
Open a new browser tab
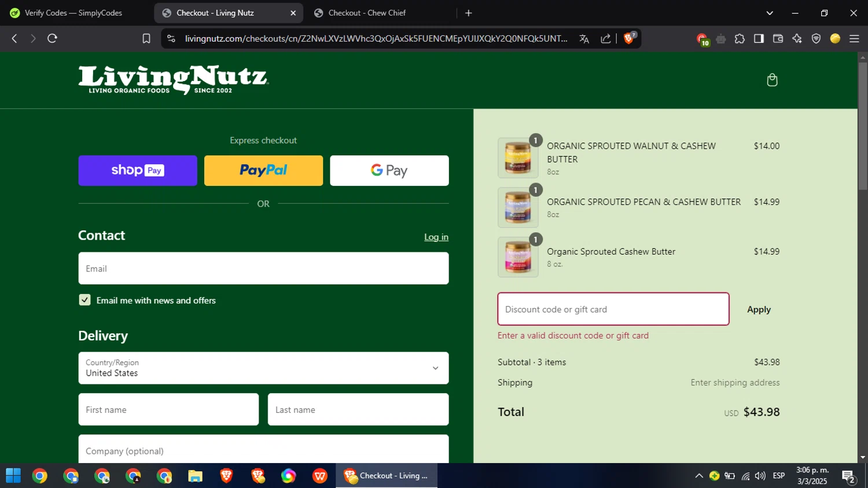click(469, 13)
